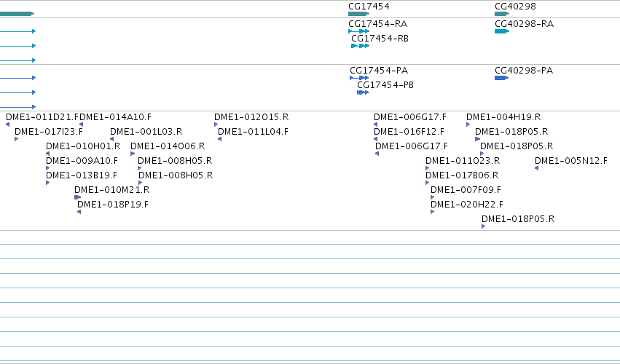
Task: Select the CG17454-PA protein glyph
Action: [359, 78]
